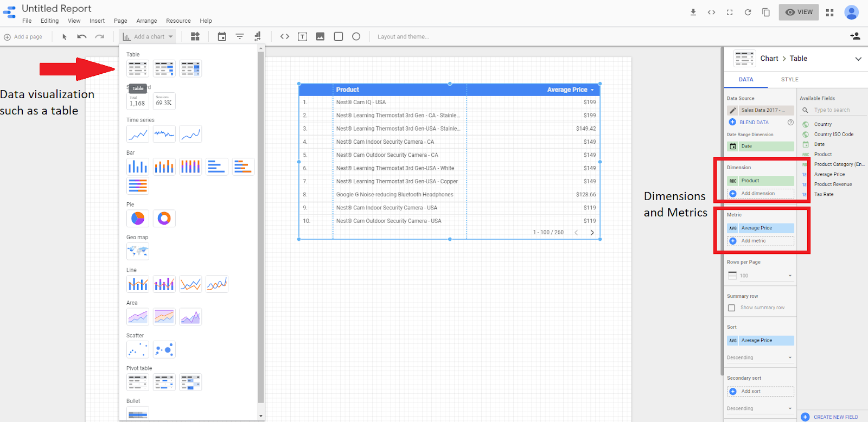Choose the first time series chart
Image resolution: width=868 pixels, height=422 pixels.
(138, 134)
